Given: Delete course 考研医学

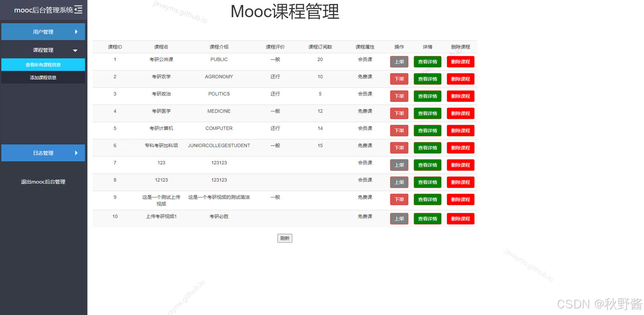Looking at the screenshot, I should click(461, 113).
